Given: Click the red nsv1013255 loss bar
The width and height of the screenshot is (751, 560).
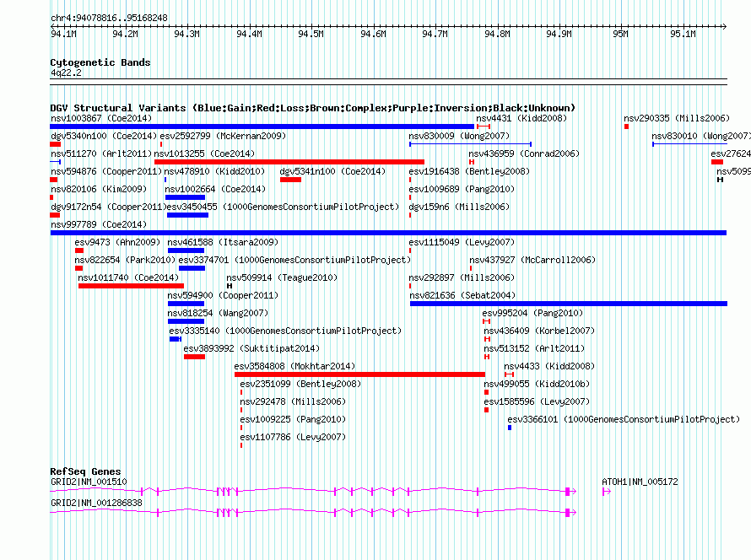Looking at the screenshot, I should click(x=289, y=162).
